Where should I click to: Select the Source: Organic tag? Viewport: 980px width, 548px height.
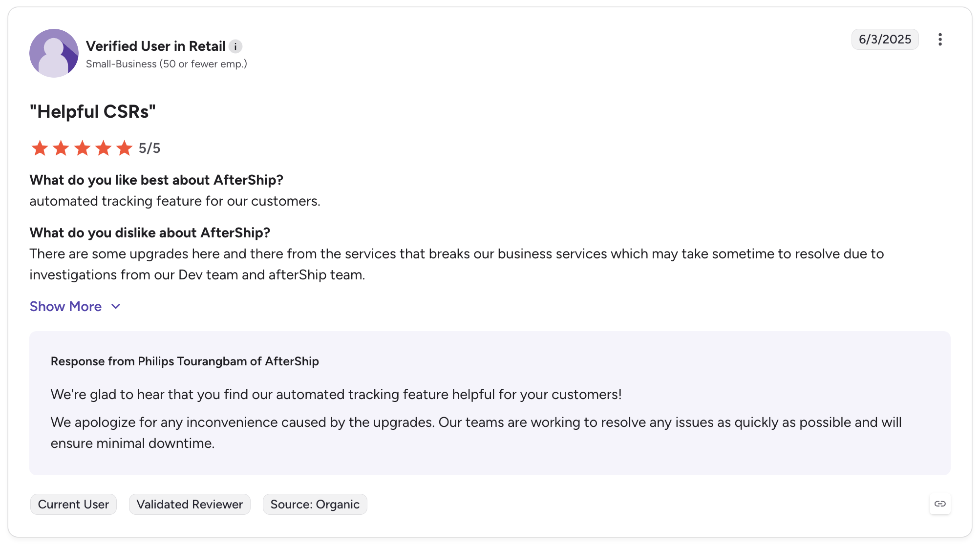(315, 505)
